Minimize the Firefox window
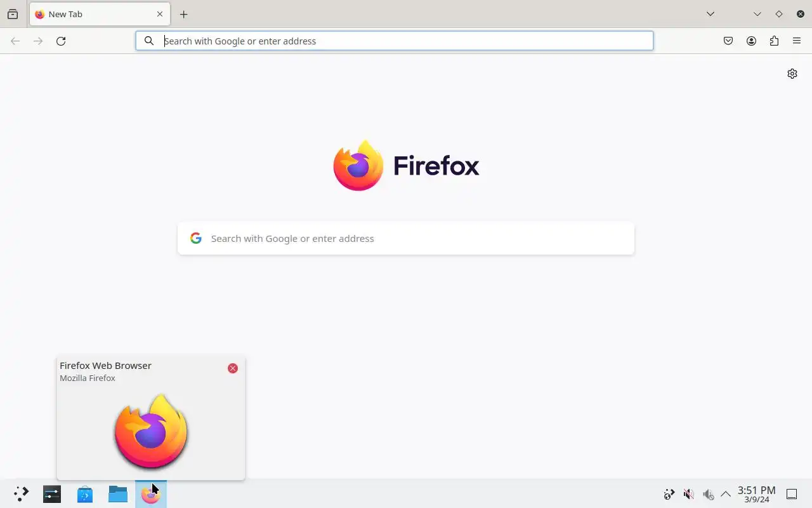812x508 pixels. 757,14
